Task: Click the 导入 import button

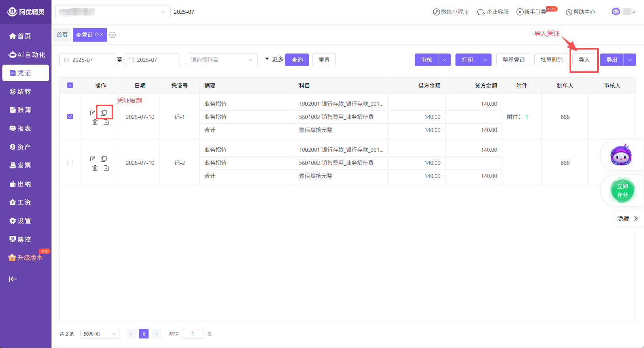Action: click(x=584, y=60)
